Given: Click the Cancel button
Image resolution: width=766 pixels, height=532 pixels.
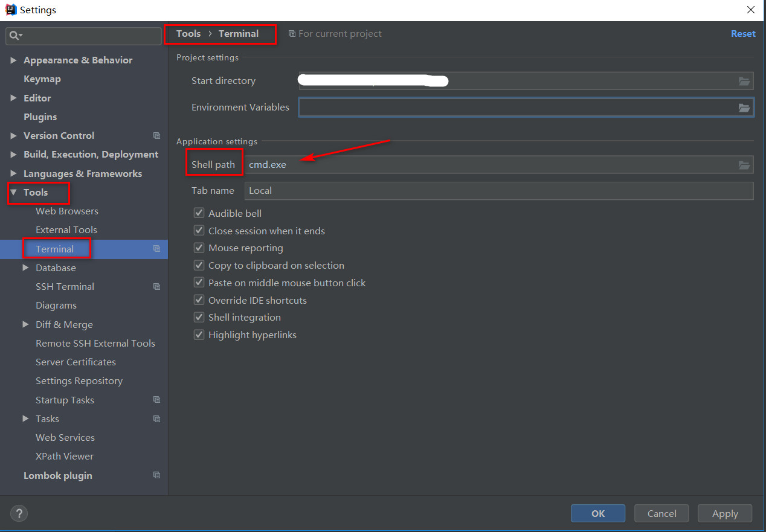Looking at the screenshot, I should tap(661, 513).
